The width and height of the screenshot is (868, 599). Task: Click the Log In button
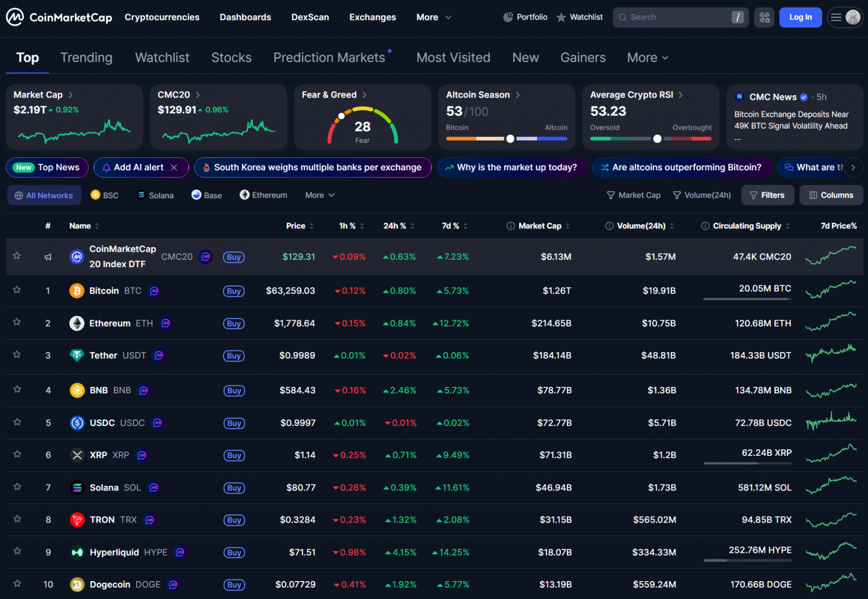click(800, 17)
